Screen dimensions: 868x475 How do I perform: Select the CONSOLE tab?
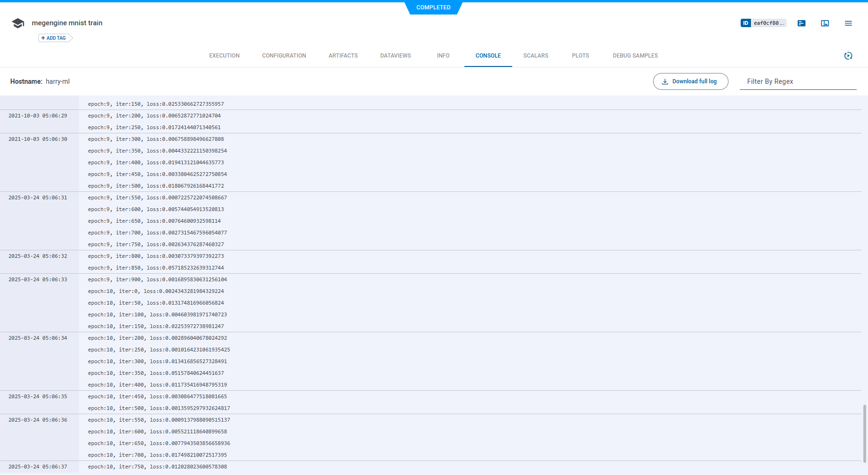[x=488, y=56]
